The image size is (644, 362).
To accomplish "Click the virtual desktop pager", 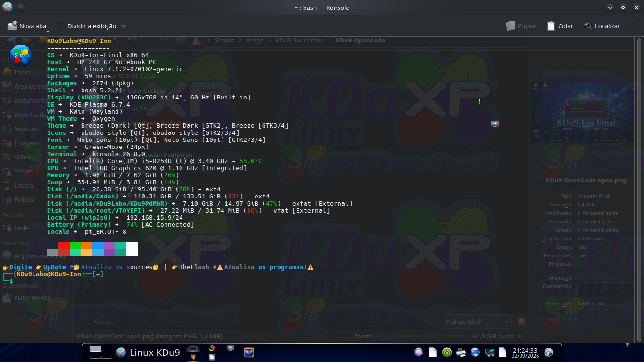I will 101,352.
